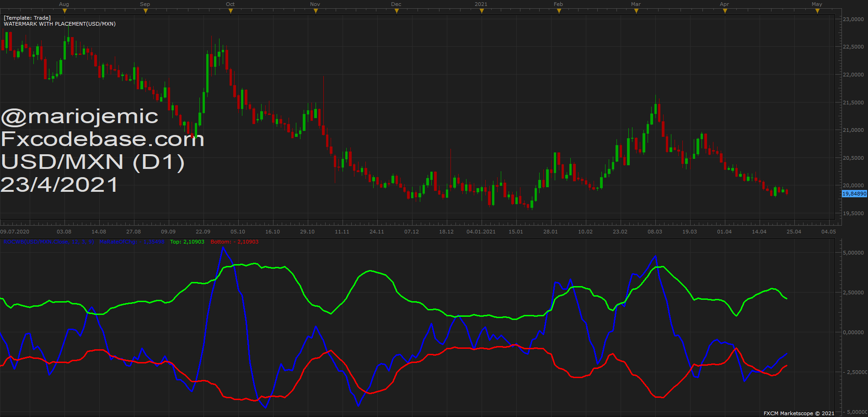
Task: Click the red Bottom: - 2,10903 label
Action: (x=234, y=242)
